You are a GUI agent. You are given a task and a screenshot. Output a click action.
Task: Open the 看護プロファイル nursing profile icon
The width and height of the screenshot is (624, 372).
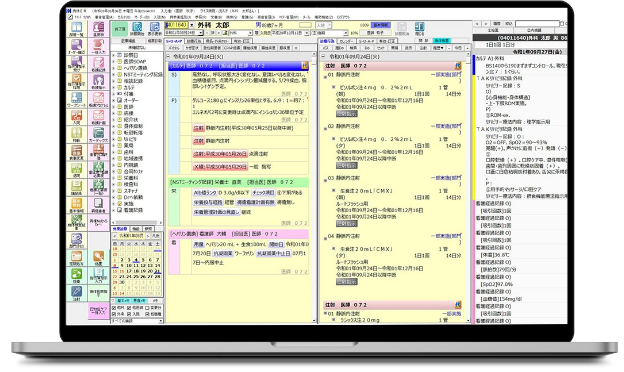point(99,99)
